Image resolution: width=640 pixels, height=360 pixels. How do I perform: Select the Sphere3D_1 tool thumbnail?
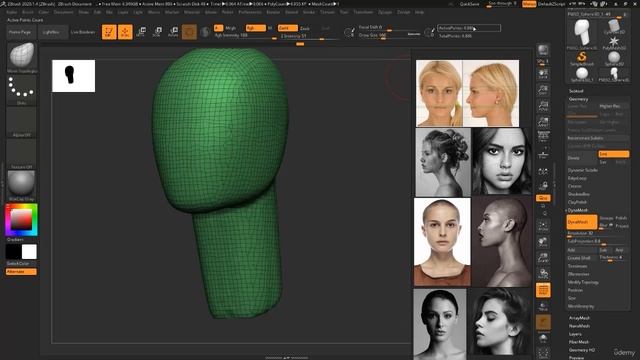click(x=582, y=75)
